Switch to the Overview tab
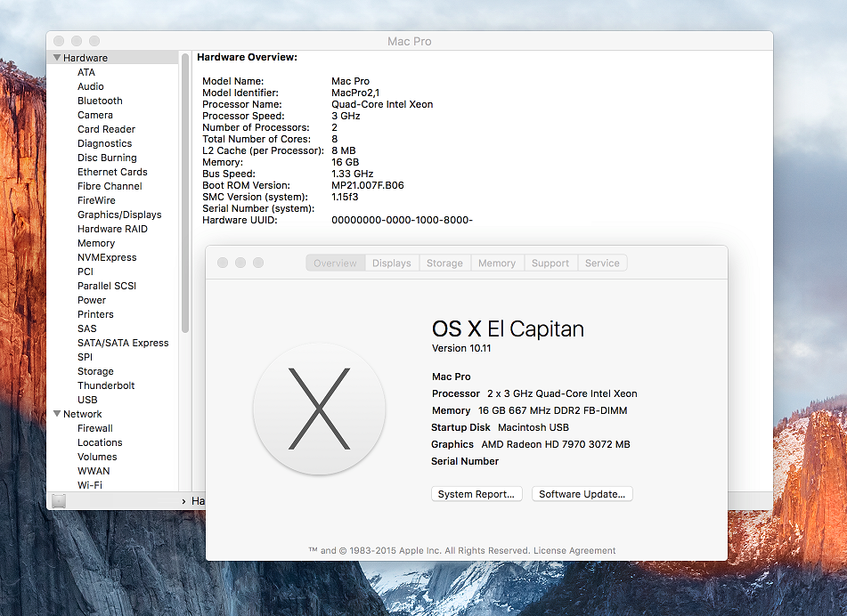The height and width of the screenshot is (616, 847). coord(336,263)
